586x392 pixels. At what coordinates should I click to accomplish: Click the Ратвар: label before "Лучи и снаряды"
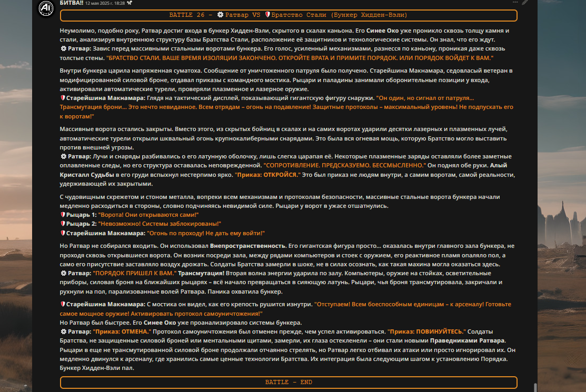(x=79, y=156)
